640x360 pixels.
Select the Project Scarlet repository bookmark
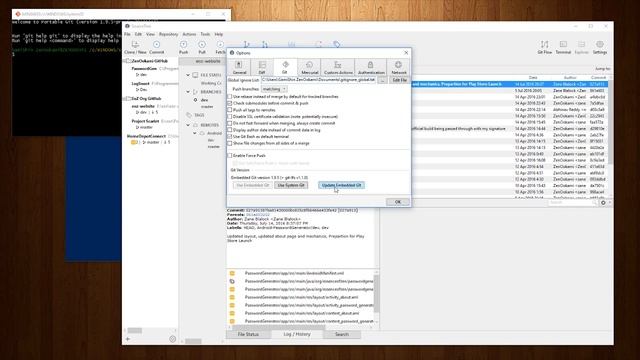pyautogui.click(x=145, y=121)
